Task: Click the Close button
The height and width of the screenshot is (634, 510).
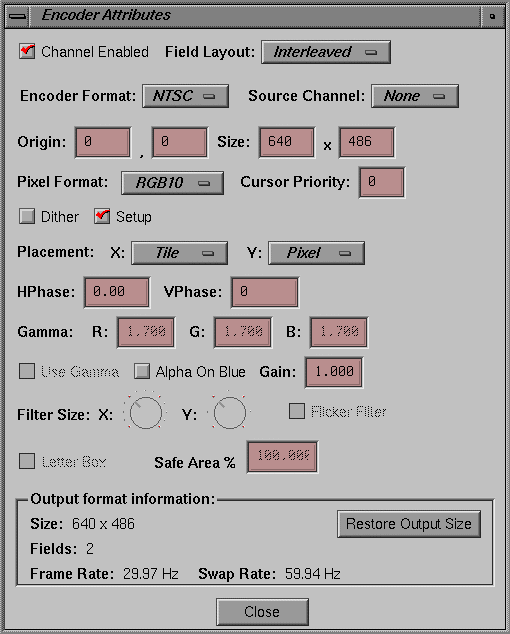Action: coord(262,612)
